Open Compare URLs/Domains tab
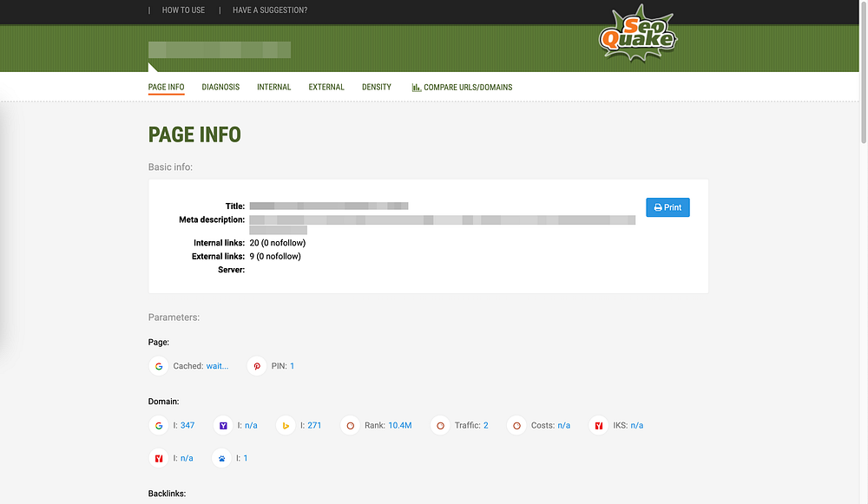This screenshot has width=868, height=504. (x=463, y=88)
